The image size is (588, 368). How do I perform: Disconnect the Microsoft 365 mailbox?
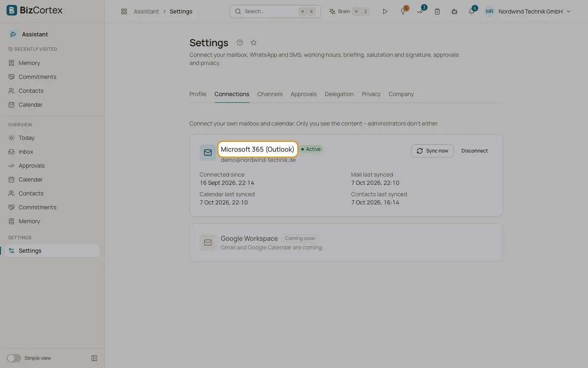pyautogui.click(x=474, y=151)
